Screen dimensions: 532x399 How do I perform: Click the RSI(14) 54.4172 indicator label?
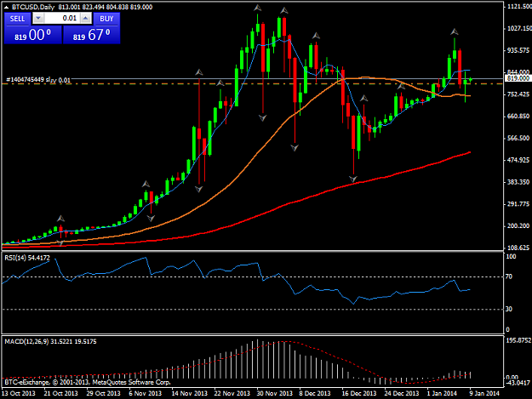tap(27, 258)
